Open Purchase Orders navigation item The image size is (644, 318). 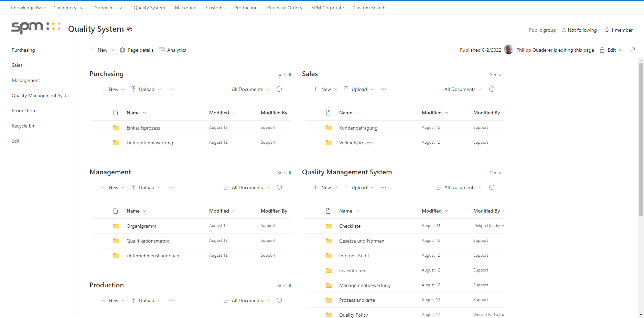285,8
